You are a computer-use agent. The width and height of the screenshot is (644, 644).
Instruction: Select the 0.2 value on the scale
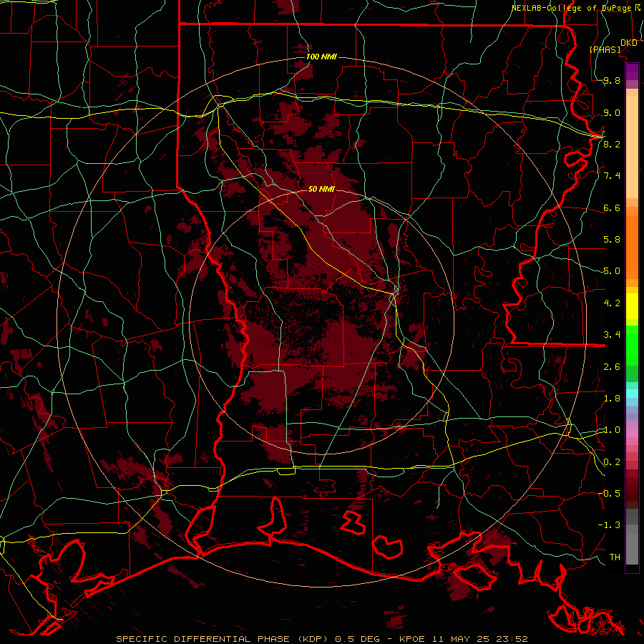click(x=612, y=462)
